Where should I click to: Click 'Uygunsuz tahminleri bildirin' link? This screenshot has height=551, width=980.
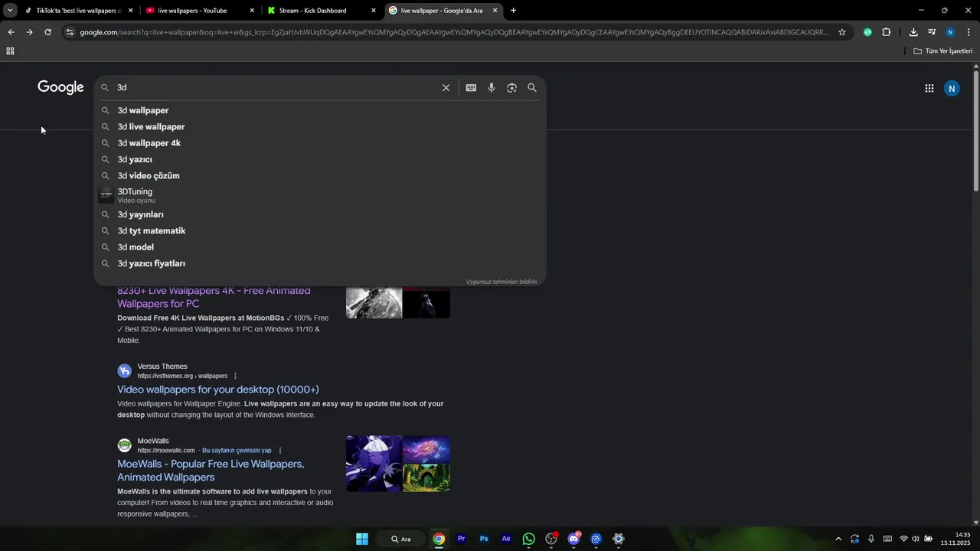click(x=501, y=282)
